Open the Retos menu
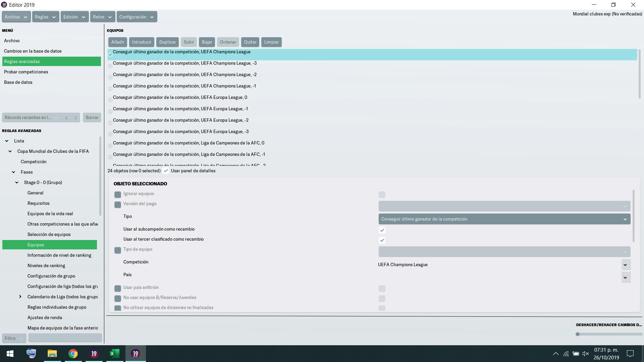 pos(103,17)
